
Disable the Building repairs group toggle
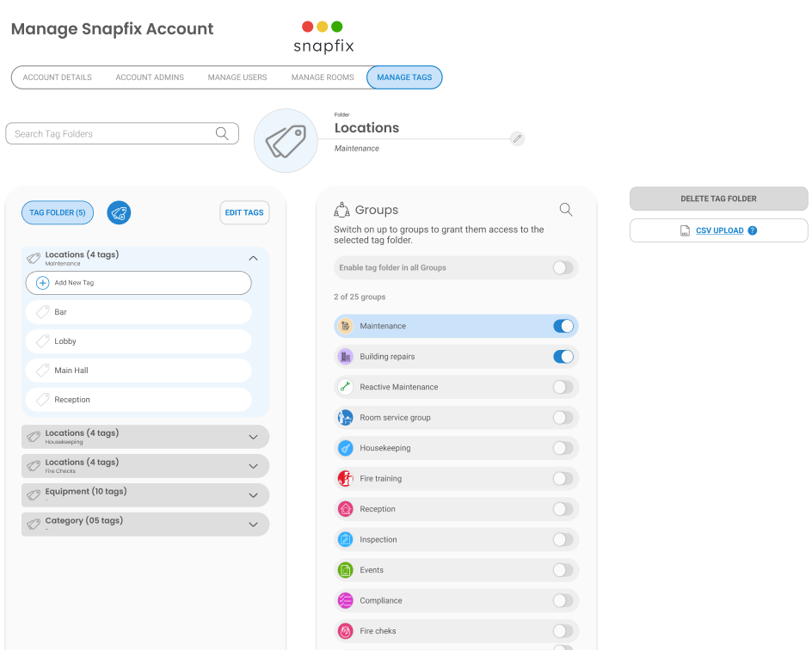click(x=563, y=357)
